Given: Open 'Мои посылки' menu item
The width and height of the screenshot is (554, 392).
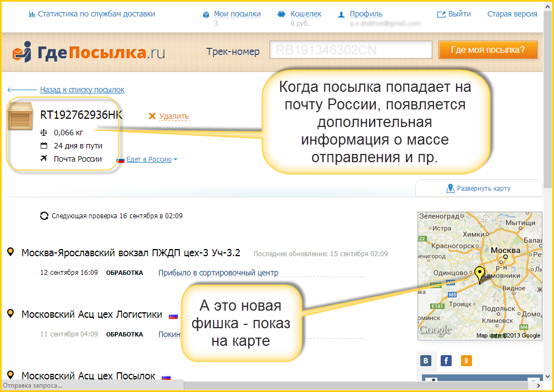Looking at the screenshot, I should pyautogui.click(x=237, y=14).
